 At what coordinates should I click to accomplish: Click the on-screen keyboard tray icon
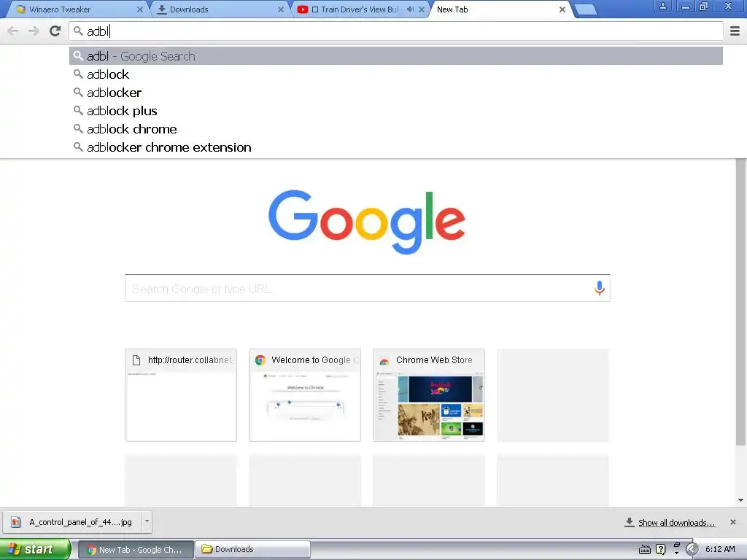pyautogui.click(x=645, y=550)
